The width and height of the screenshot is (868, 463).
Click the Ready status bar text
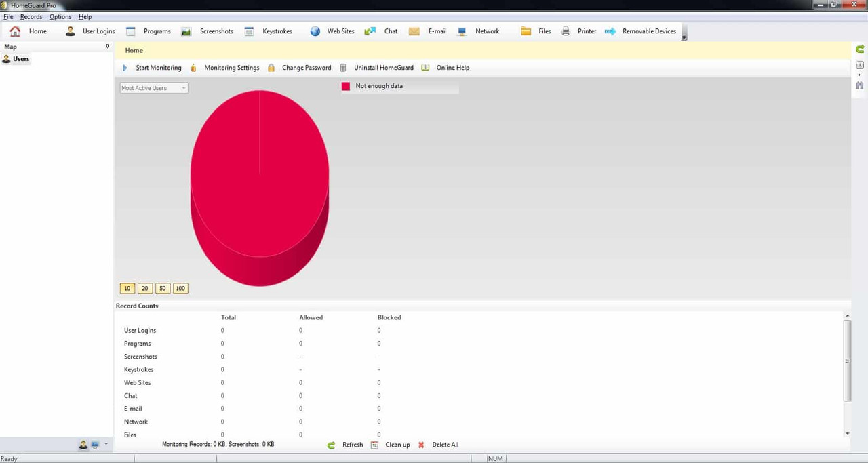click(x=9, y=459)
